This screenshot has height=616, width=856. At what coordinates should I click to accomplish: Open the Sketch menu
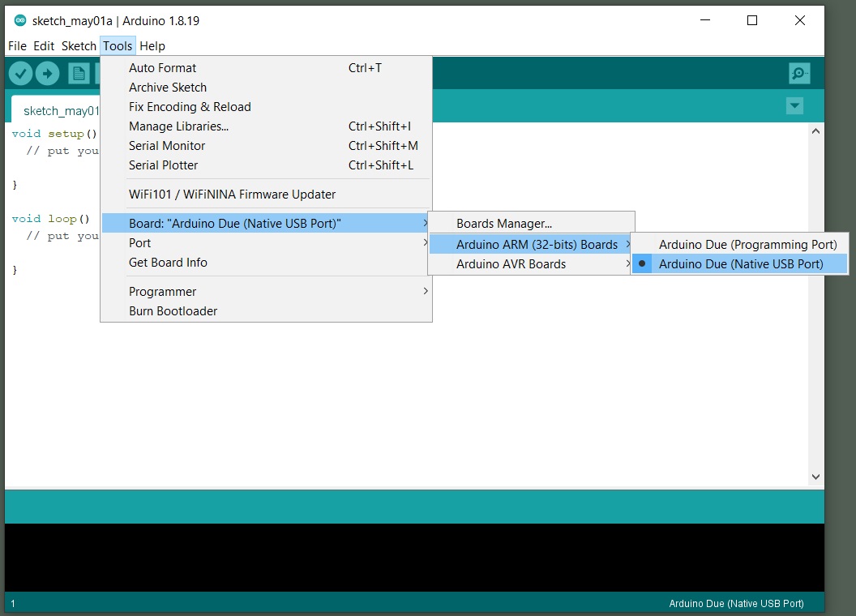point(79,46)
